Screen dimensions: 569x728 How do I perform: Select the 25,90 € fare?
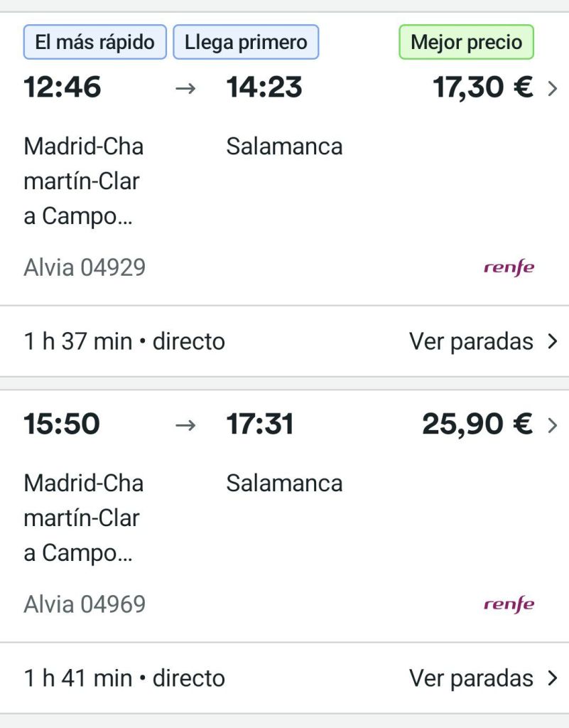477,424
